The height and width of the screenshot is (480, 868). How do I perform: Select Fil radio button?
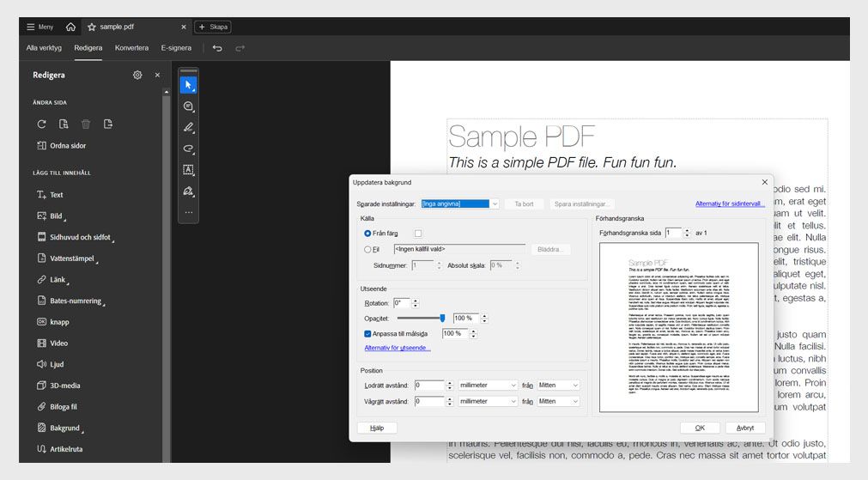click(x=367, y=250)
